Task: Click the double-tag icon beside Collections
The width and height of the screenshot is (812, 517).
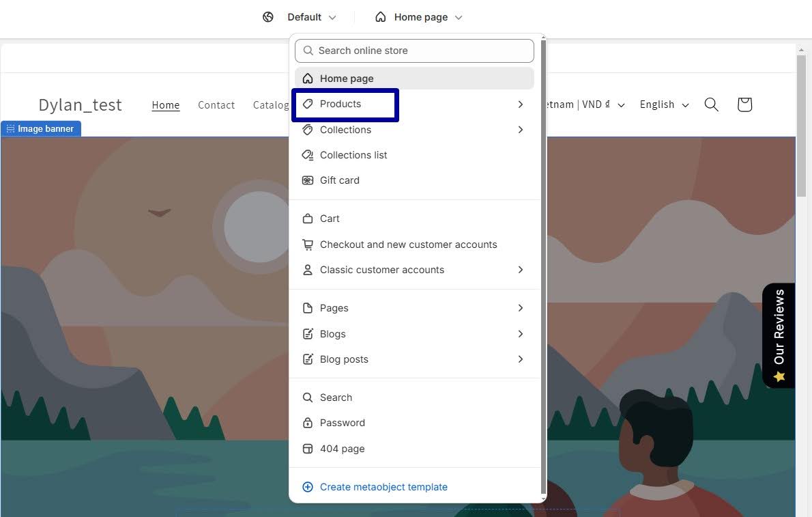Action: click(x=308, y=130)
